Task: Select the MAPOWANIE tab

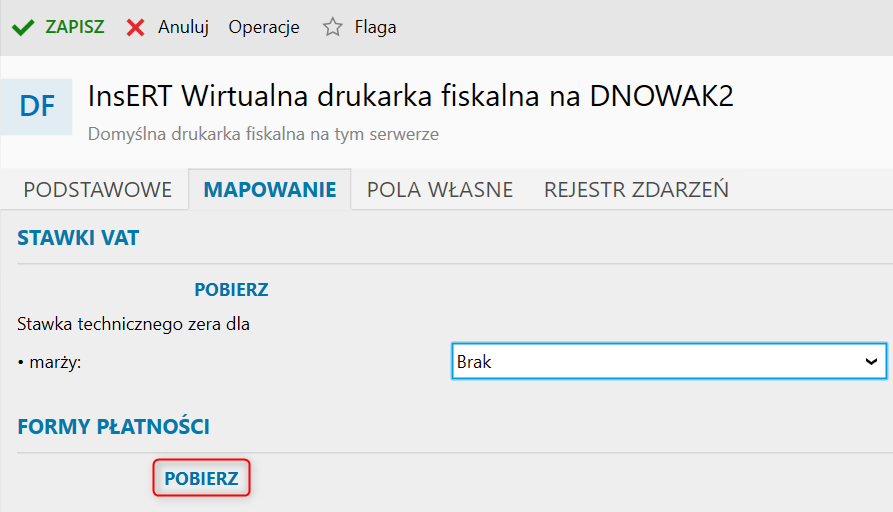Action: click(x=270, y=189)
